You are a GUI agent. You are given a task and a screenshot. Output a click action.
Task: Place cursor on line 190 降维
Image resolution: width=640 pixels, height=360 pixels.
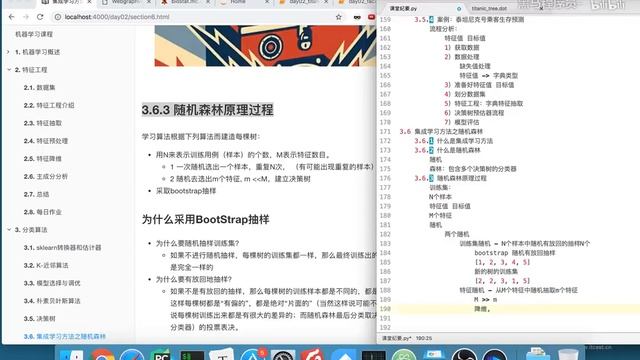pos(482,309)
